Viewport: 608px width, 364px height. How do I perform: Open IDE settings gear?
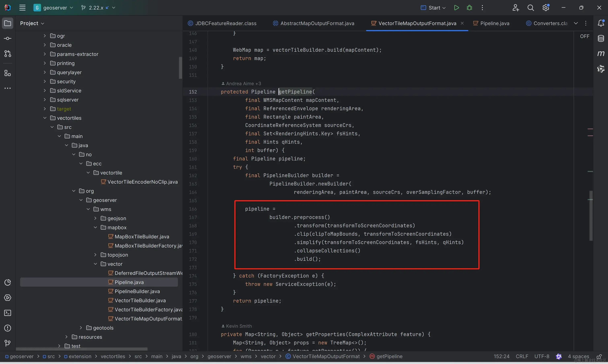pyautogui.click(x=546, y=8)
